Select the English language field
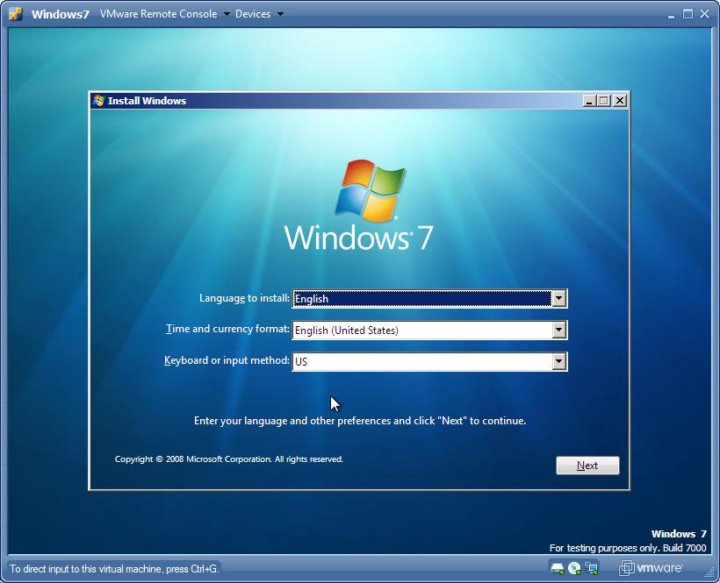720x583 pixels. click(421, 299)
